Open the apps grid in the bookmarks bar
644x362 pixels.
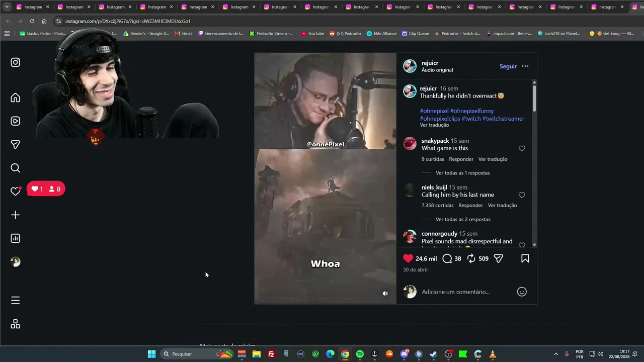pyautogui.click(x=7, y=34)
